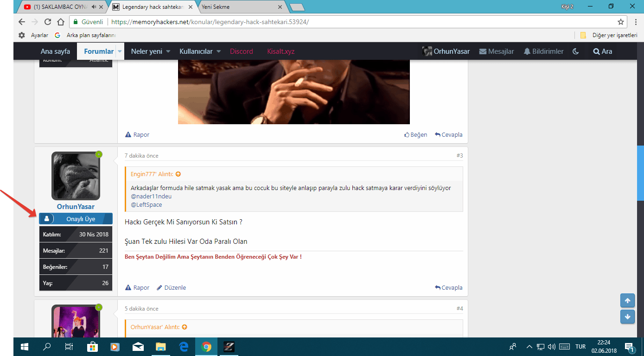Open @LeftSpace mention
644x356 pixels.
(x=147, y=205)
